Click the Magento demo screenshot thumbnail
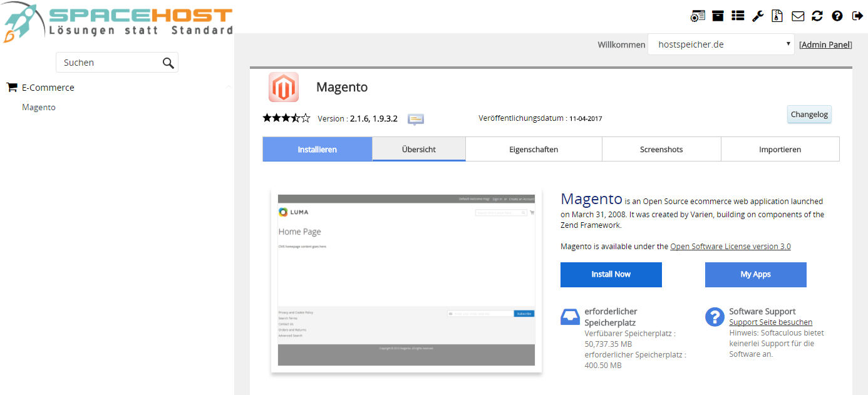Image resolution: width=868 pixels, height=395 pixels. (406, 280)
